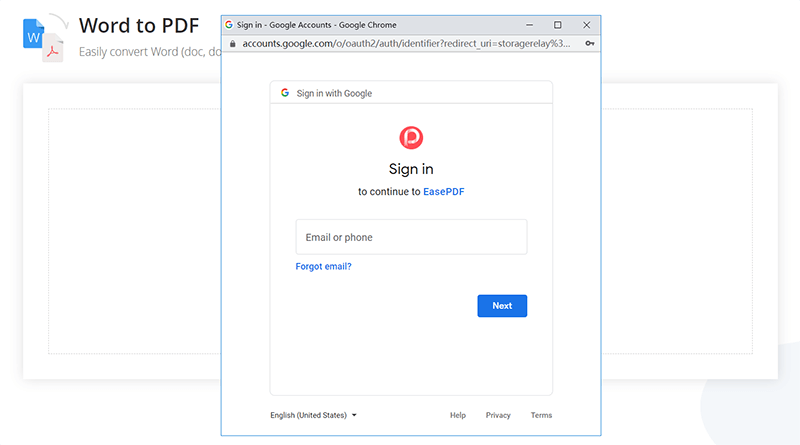Follow the EasePDF link

point(443,191)
